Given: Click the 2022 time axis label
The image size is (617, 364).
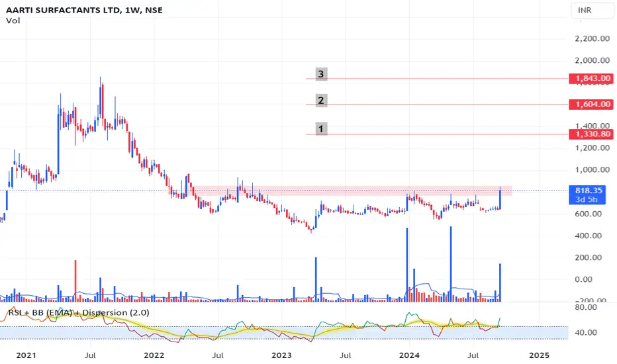Looking at the screenshot, I should (x=154, y=355).
